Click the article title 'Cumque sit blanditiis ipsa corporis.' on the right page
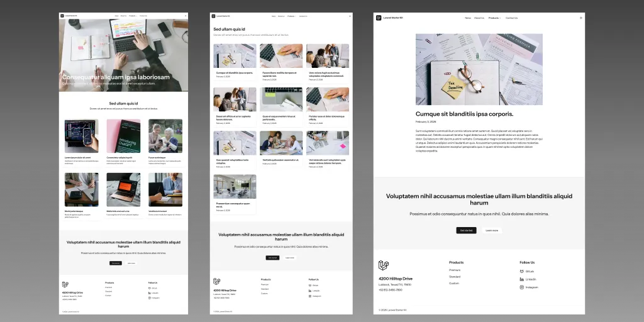Viewport: 644px width, 322px height. (x=465, y=114)
